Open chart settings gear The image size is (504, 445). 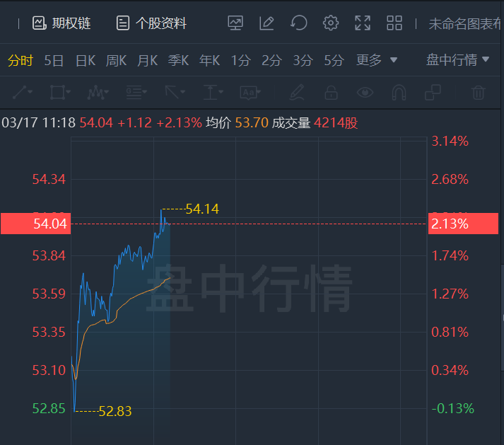click(x=330, y=23)
